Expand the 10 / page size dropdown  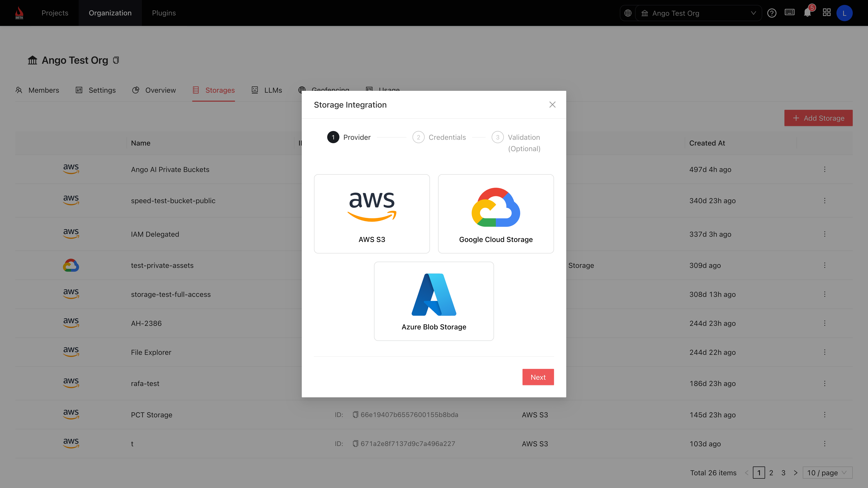click(x=827, y=473)
